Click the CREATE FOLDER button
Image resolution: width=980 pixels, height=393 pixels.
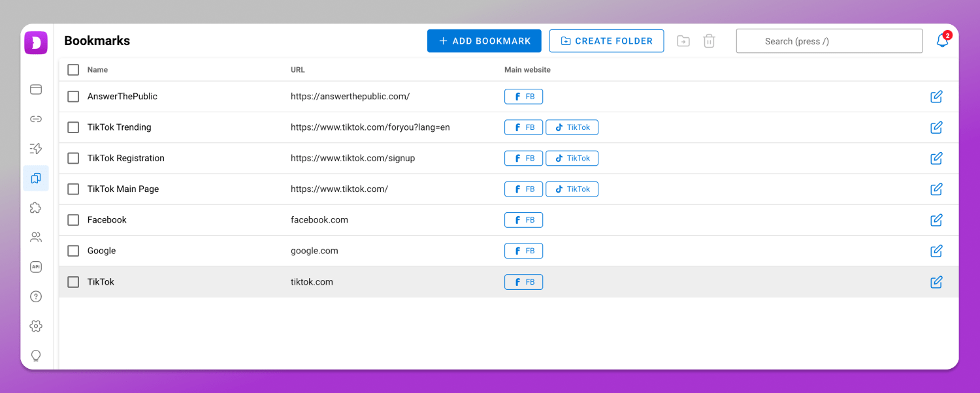(x=606, y=40)
